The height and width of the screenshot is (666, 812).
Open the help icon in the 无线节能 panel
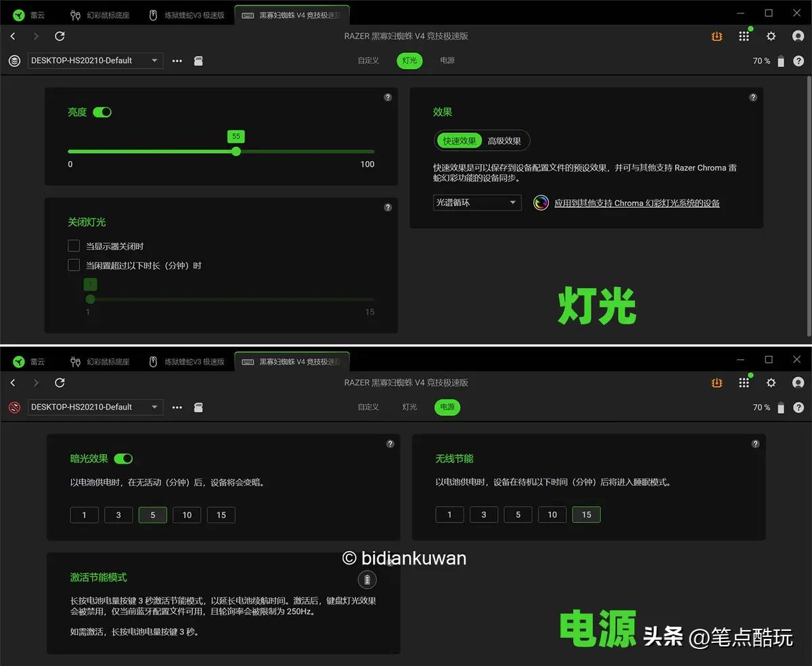755,444
